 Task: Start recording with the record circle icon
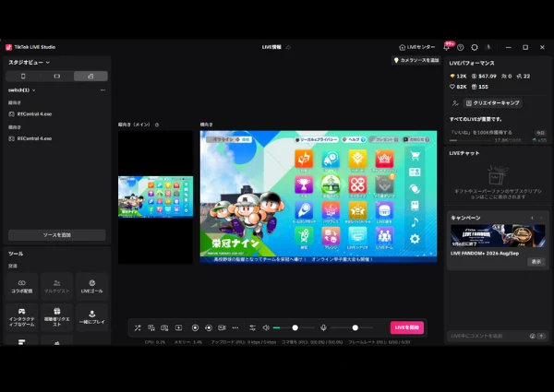195,327
